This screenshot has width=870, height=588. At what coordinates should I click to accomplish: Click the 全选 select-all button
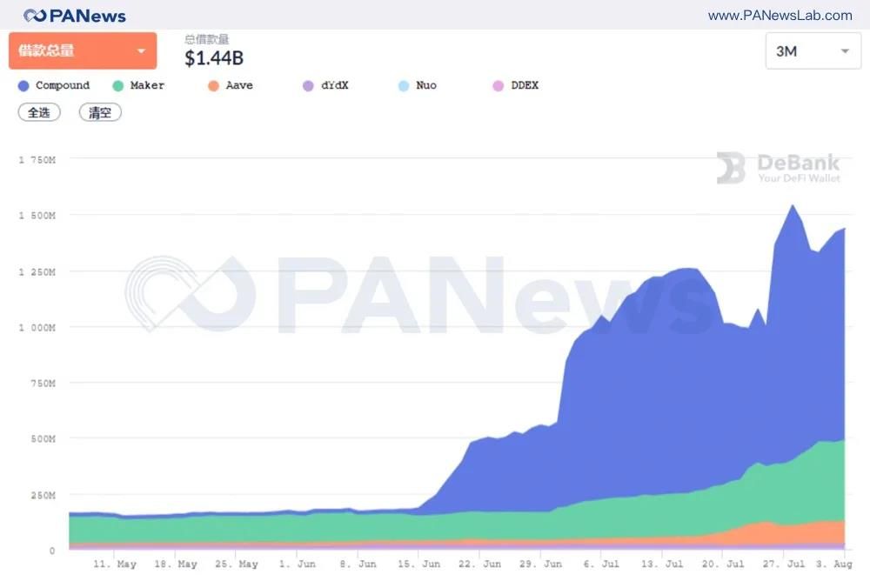39,112
